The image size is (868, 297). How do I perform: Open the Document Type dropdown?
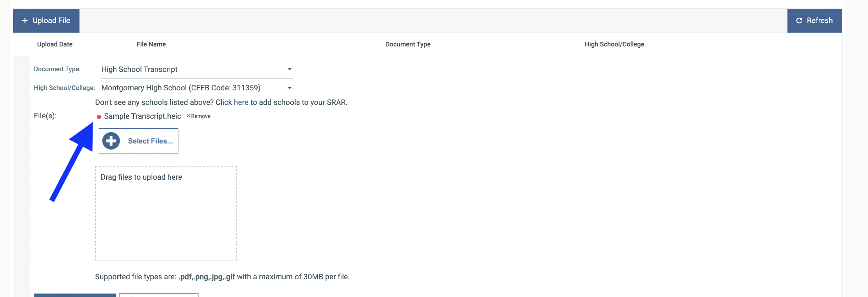197,69
